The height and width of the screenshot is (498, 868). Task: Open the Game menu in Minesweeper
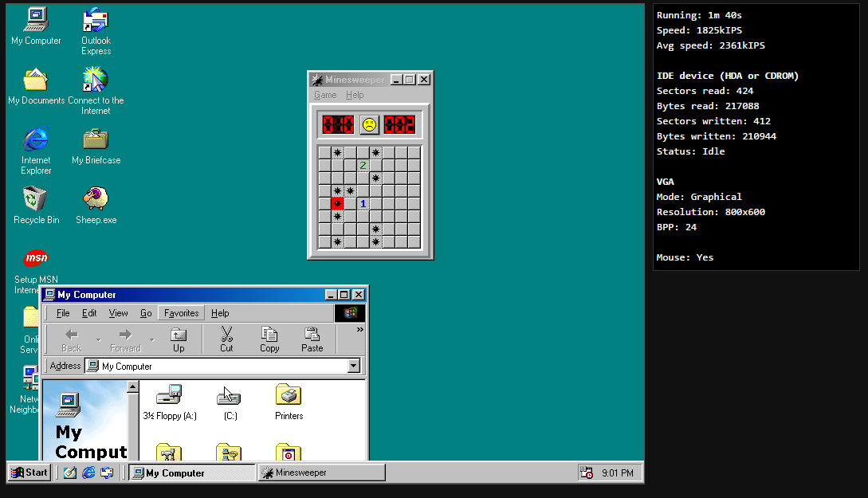[x=325, y=95]
